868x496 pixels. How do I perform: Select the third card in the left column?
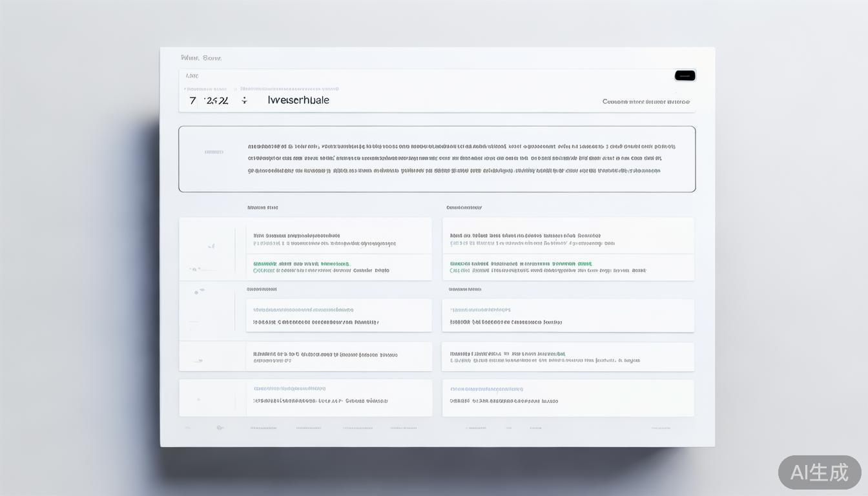pos(338,356)
